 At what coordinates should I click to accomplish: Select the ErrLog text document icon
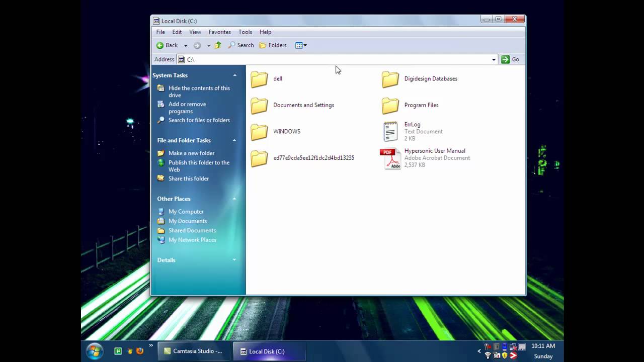pyautogui.click(x=390, y=132)
